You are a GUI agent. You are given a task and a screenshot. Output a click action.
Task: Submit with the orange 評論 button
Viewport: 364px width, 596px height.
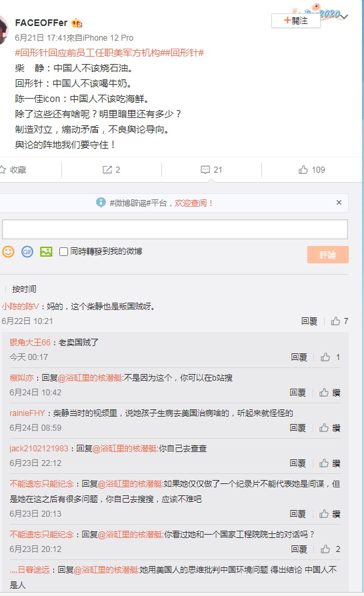(328, 255)
